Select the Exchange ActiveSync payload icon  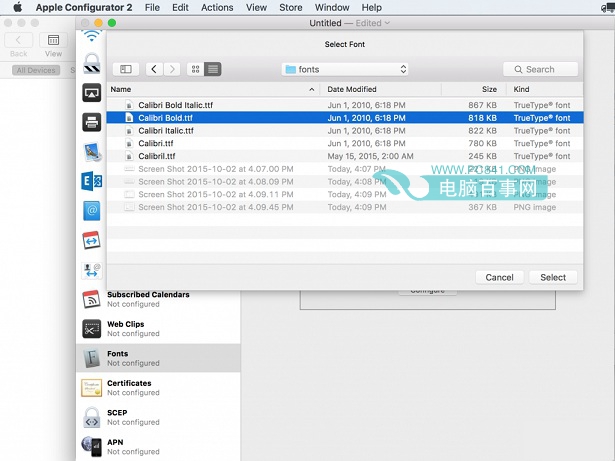[x=92, y=181]
